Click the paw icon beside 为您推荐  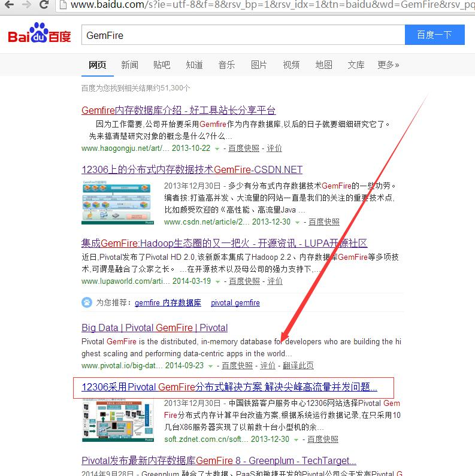[x=87, y=302]
